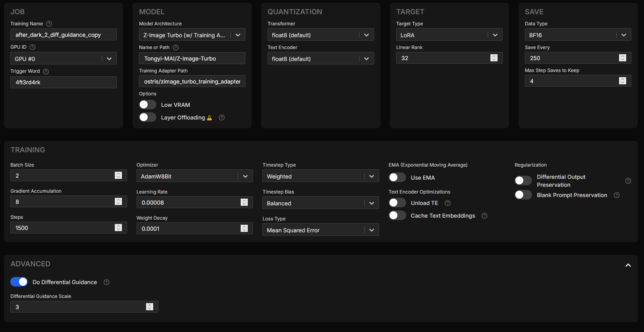Expand the Loss Type dropdown
This screenshot has height=332, width=644.
point(320,230)
